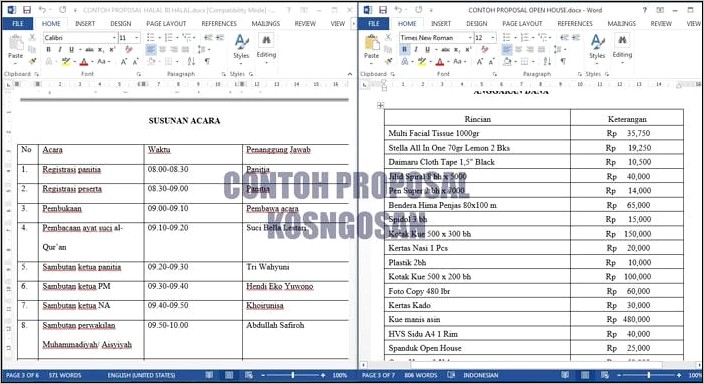
Task: Adjust zoom slider in OPEN HOUSE window
Action: click(x=649, y=375)
